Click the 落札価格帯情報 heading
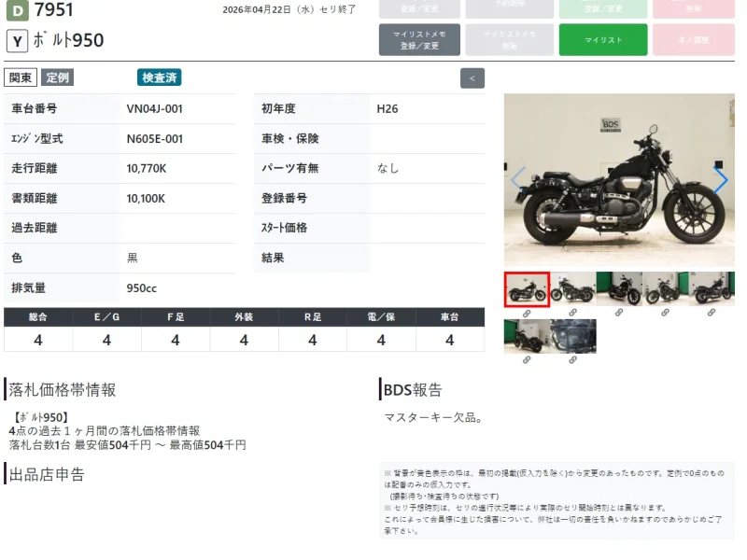Image resolution: width=747 pixels, height=560 pixels. pos(62,390)
